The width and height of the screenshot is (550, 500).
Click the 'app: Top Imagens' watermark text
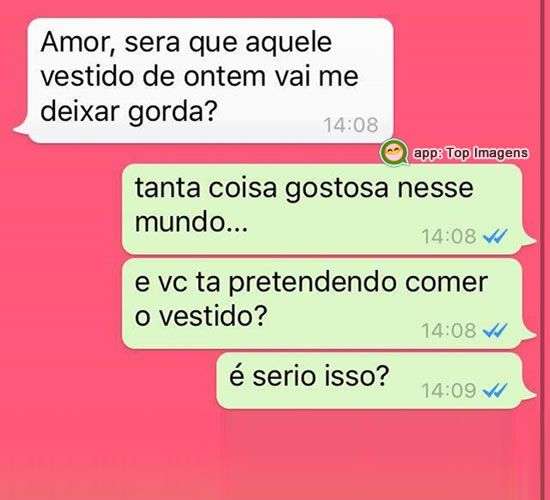pos(470,153)
